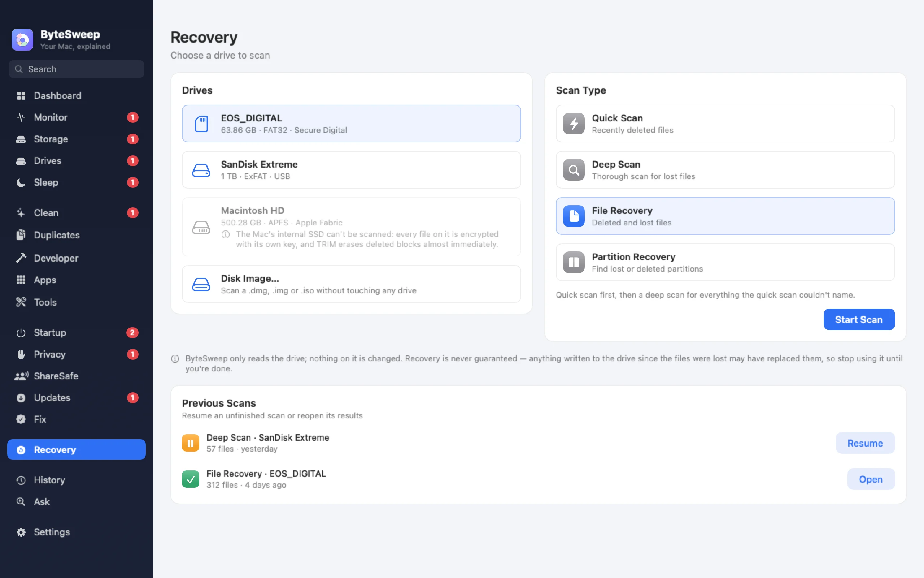Viewport: 924px width, 578px height.
Task: Open the Drives sidebar section
Action: click(x=77, y=160)
